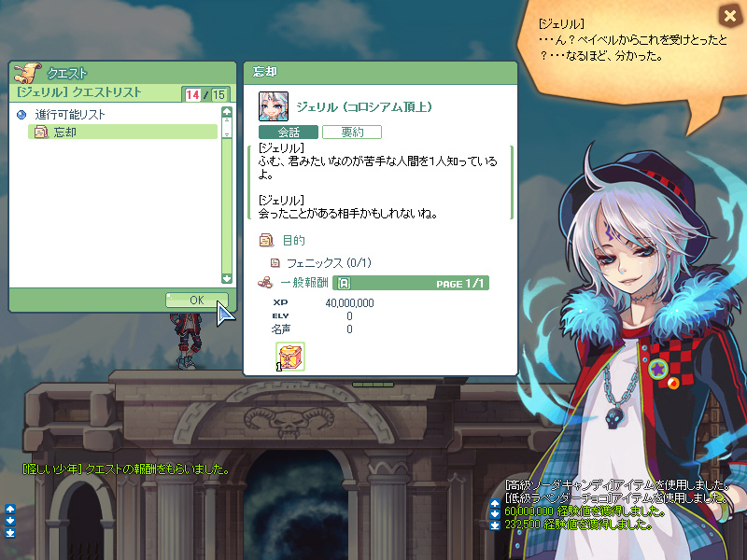Image resolution: width=747 pixels, height=560 pixels.
Task: Close the Jeryl speech bubble with X
Action: tap(730, 16)
